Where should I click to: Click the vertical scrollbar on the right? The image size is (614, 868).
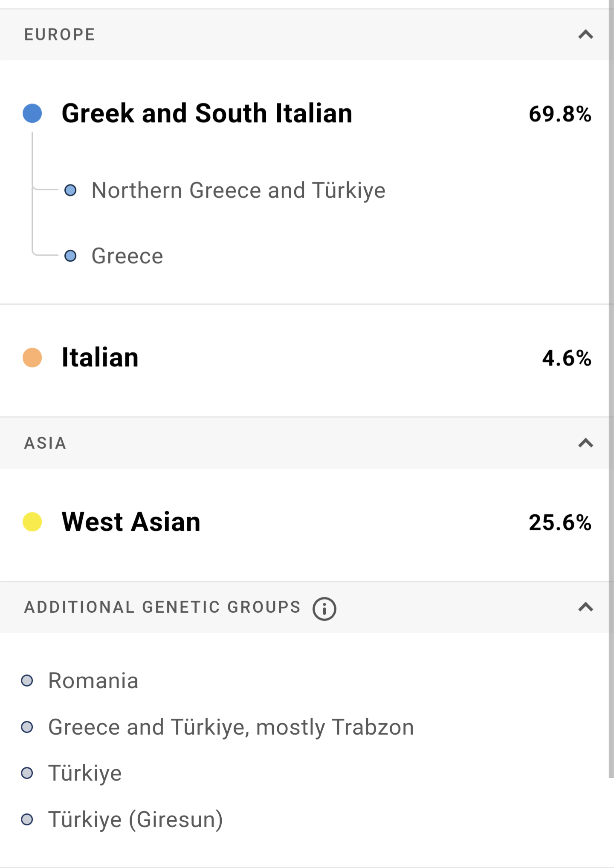click(x=611, y=384)
